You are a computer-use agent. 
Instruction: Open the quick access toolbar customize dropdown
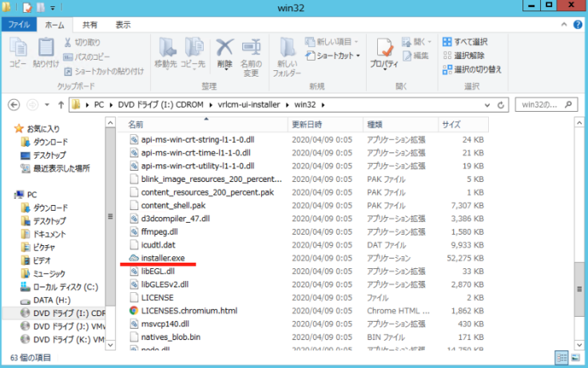click(53, 8)
